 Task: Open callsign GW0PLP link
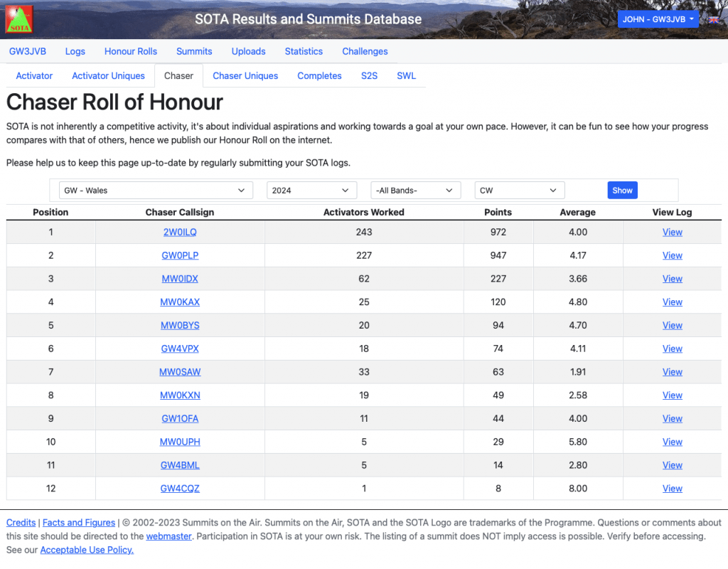click(180, 255)
